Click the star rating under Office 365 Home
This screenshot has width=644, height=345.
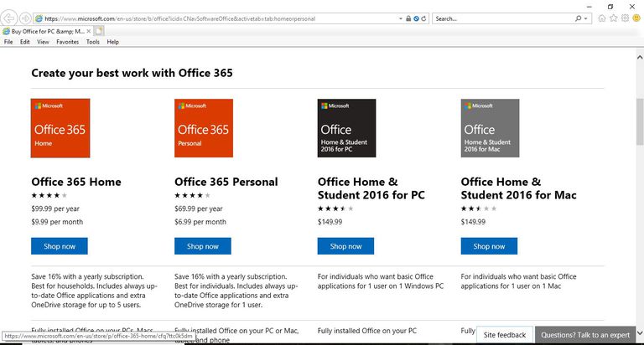coord(49,195)
